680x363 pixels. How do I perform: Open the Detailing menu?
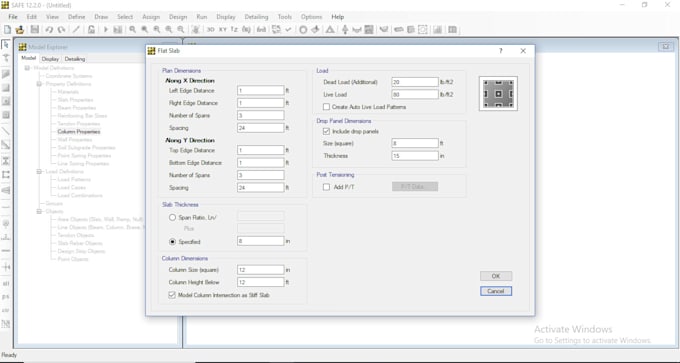click(x=256, y=17)
